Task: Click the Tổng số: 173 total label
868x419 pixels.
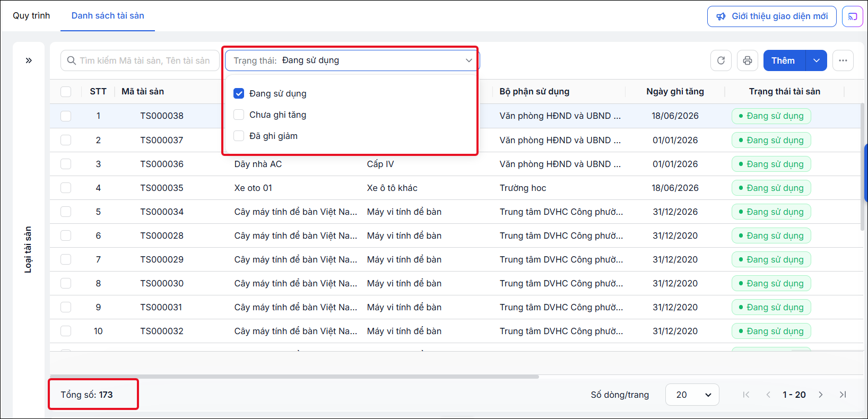Action: point(86,395)
